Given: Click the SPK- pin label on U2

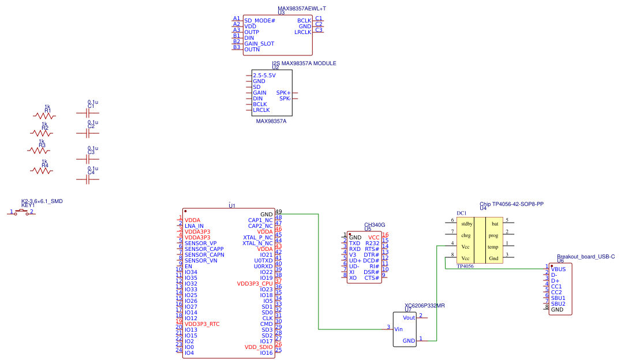Looking at the screenshot, I should pyautogui.click(x=285, y=99).
